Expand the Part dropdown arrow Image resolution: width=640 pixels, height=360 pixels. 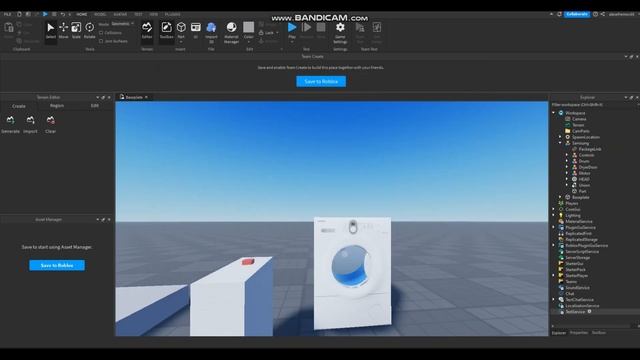point(181,42)
